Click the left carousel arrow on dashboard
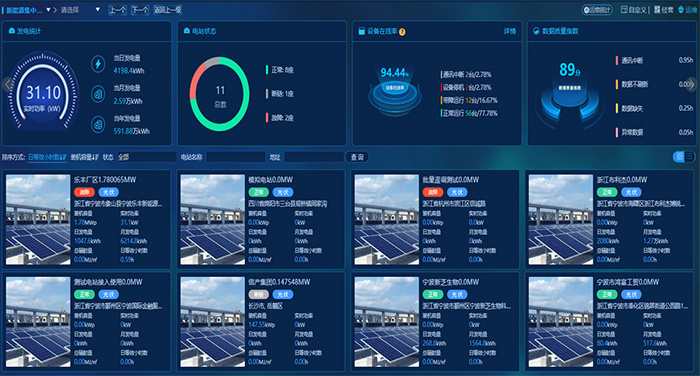The height and width of the screenshot is (376, 700). pos(7,84)
